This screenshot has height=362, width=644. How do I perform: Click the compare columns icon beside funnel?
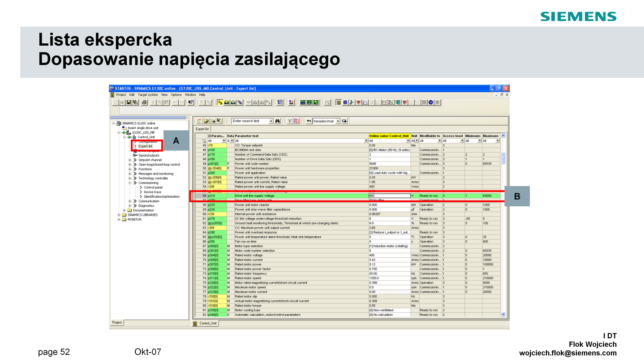coord(296,121)
